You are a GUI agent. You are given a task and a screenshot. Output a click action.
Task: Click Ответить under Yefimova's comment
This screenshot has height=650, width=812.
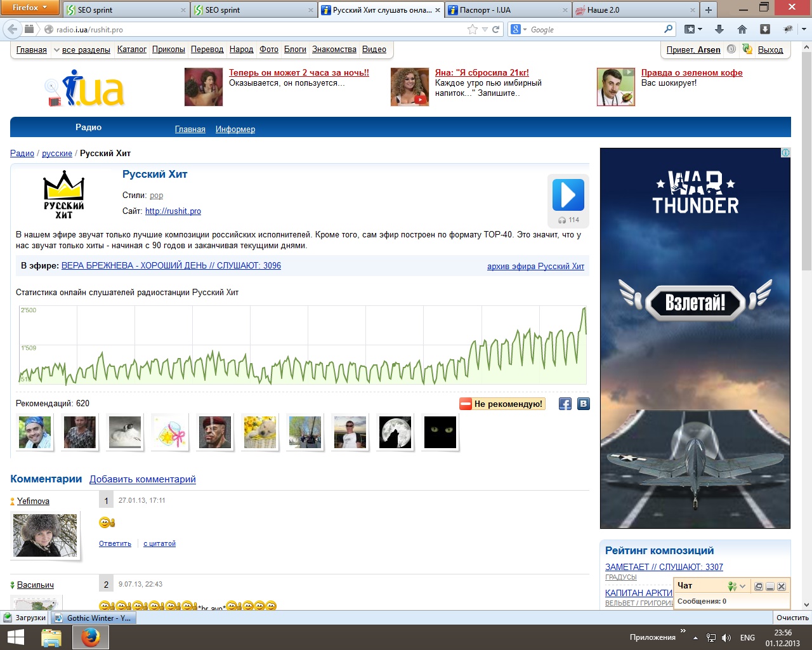click(115, 544)
